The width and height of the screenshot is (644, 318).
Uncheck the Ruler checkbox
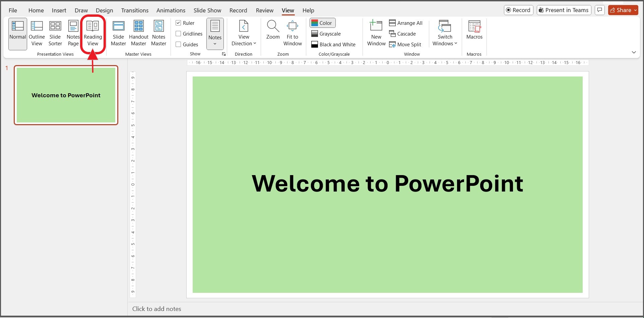(179, 23)
